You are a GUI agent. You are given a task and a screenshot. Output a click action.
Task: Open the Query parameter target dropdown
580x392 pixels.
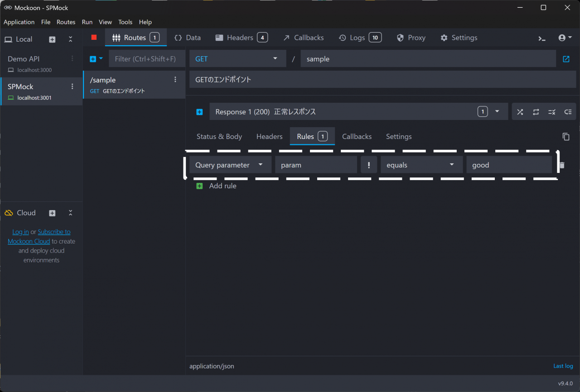coord(230,165)
